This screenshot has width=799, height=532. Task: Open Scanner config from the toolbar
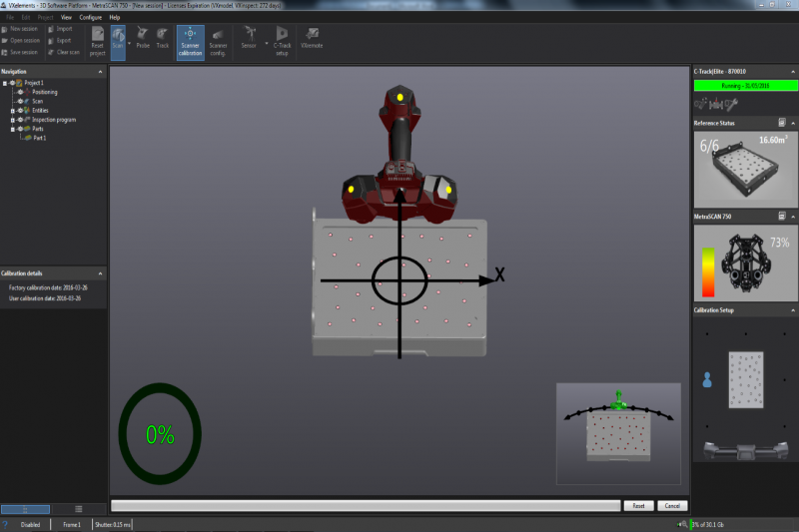coord(219,40)
